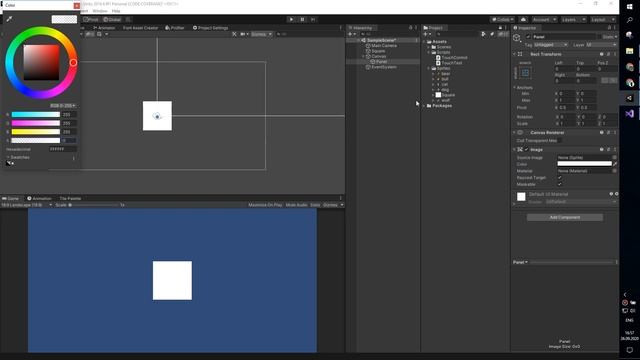Adjust the alpha channel slider
The height and width of the screenshot is (360, 640).
[x=36, y=140]
